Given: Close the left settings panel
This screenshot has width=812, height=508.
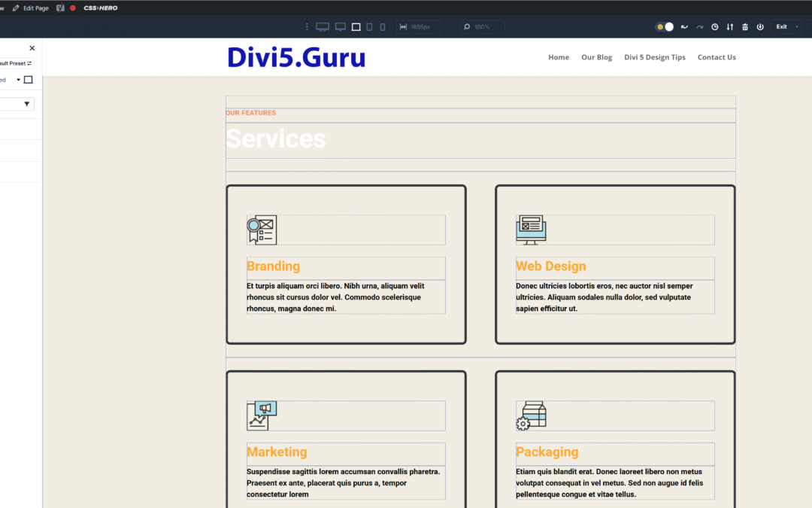Looking at the screenshot, I should pyautogui.click(x=32, y=48).
